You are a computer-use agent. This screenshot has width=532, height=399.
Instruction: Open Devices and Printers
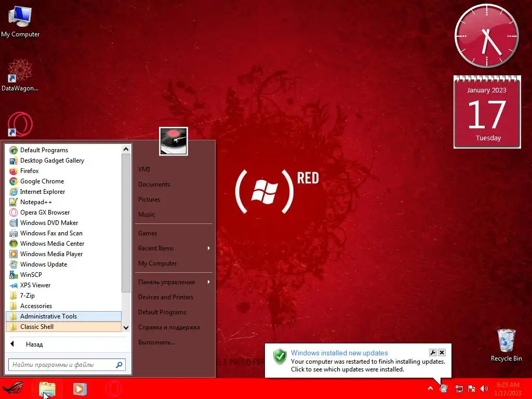click(x=174, y=297)
